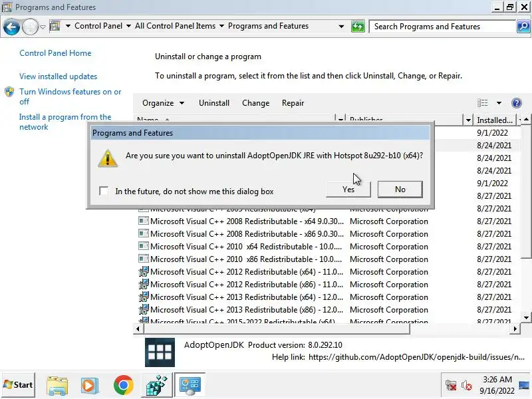Tick the do not show this dialog checkbox
532x399 pixels.
click(x=104, y=191)
